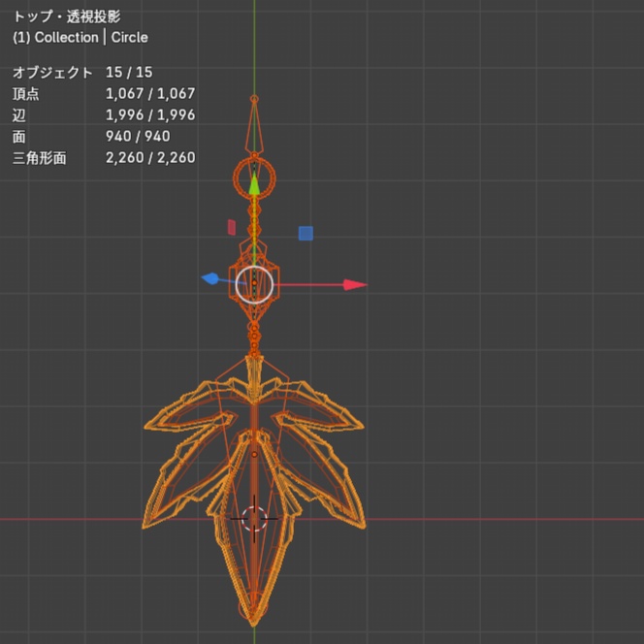Click the blue Z-axis move gizmo handle
Viewport: 644px width, 644px height.
point(210,278)
